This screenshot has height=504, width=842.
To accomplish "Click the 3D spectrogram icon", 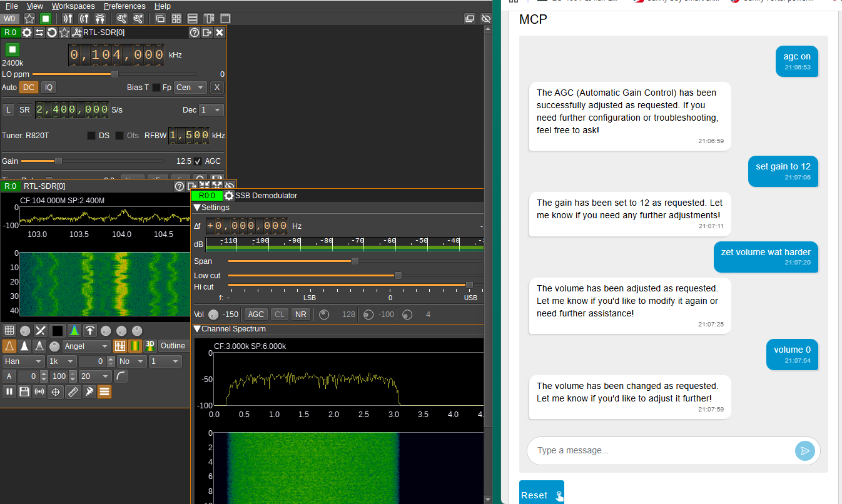I will point(150,346).
